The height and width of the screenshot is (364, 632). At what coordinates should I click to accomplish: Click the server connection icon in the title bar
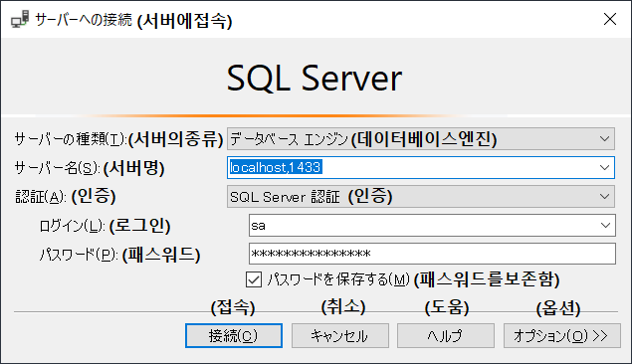point(20,19)
